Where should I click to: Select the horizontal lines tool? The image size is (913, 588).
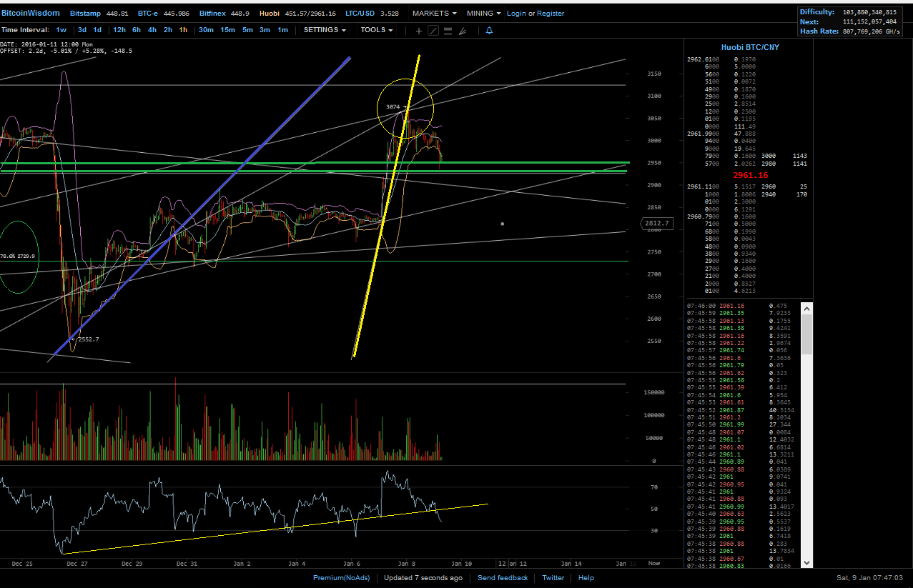pyautogui.click(x=448, y=30)
